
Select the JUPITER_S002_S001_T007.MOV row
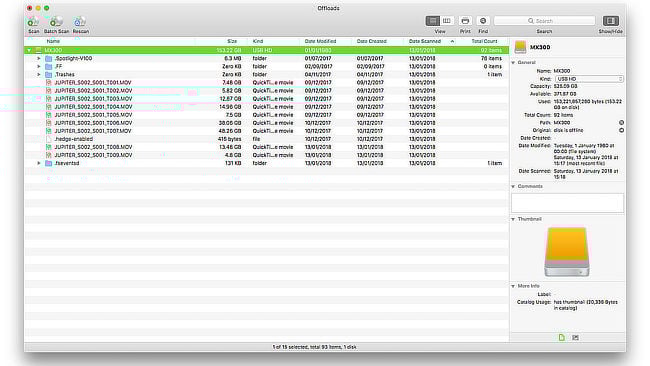click(267, 131)
